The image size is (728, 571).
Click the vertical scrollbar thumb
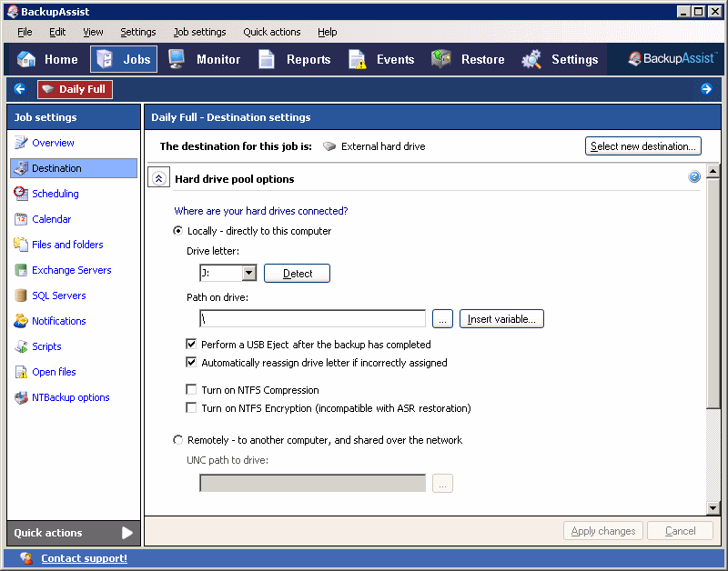(x=713, y=294)
